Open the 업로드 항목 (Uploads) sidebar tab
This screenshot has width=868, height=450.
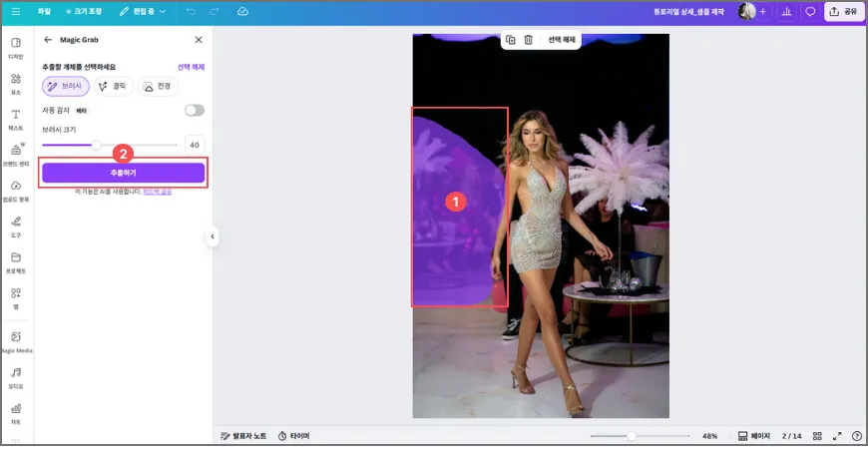click(16, 191)
